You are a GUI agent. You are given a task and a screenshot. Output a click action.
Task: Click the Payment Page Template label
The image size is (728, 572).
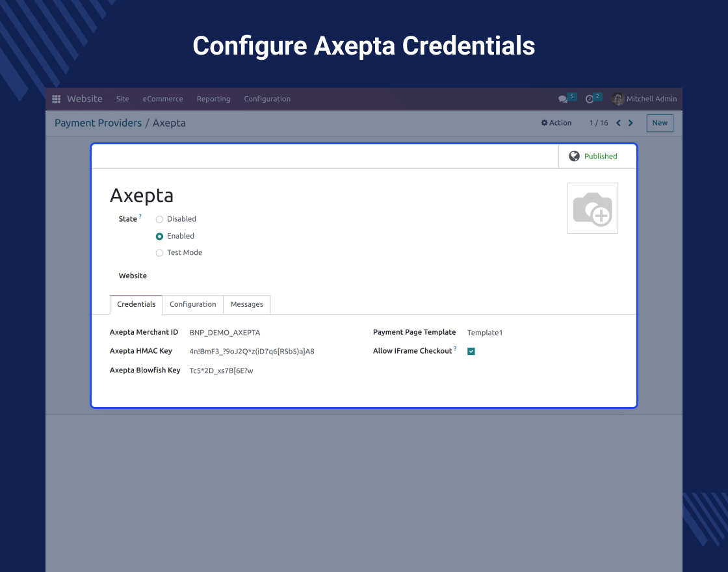click(x=415, y=332)
